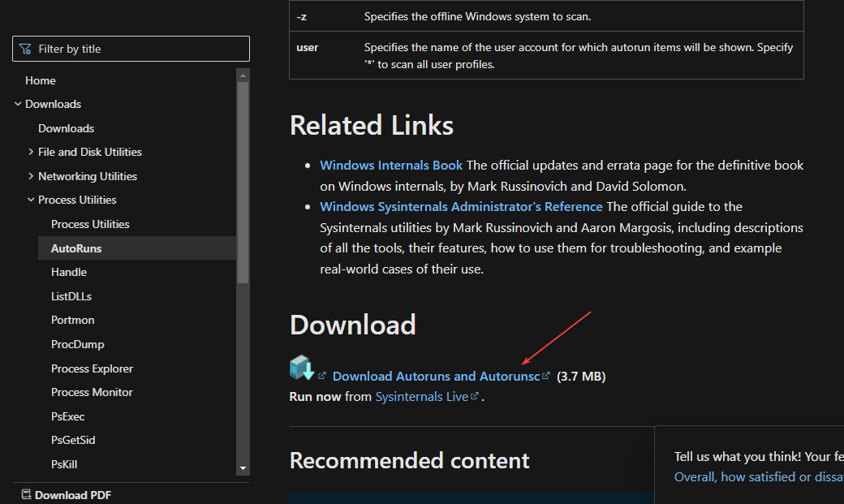Click the 'user' parameter cell
Image resolution: width=844 pixels, height=504 pixels.
(x=308, y=47)
